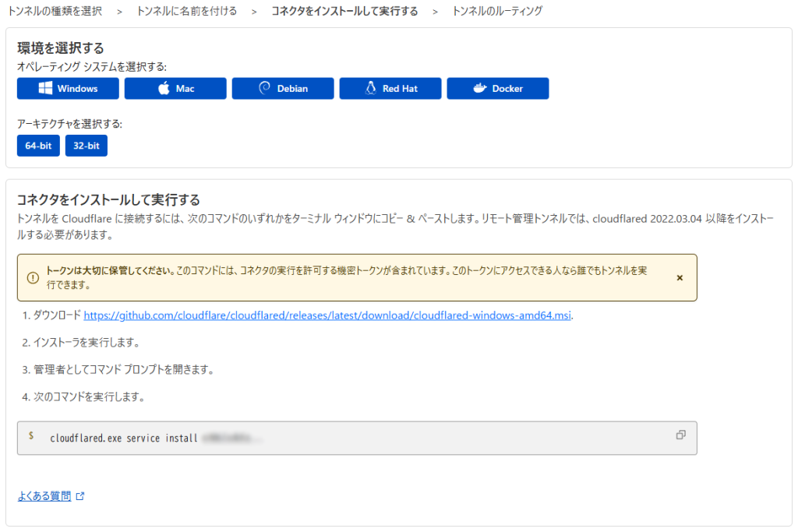Choose Mac as the operating system
The height and width of the screenshot is (532, 798).
coord(175,89)
